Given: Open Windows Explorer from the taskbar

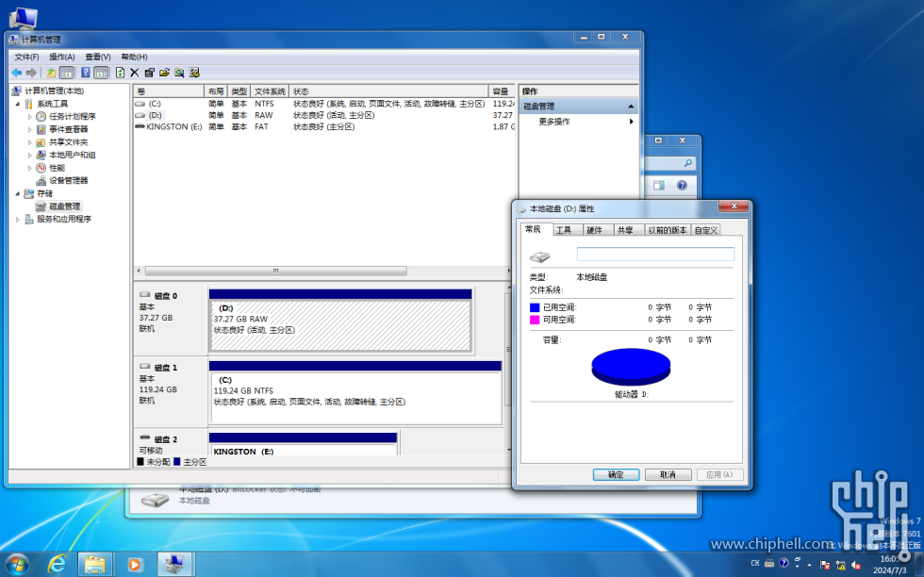Looking at the screenshot, I should pyautogui.click(x=94, y=565).
